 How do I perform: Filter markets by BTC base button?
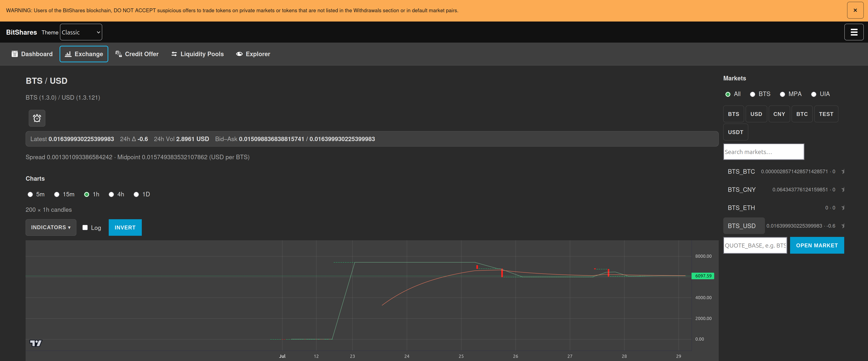802,114
